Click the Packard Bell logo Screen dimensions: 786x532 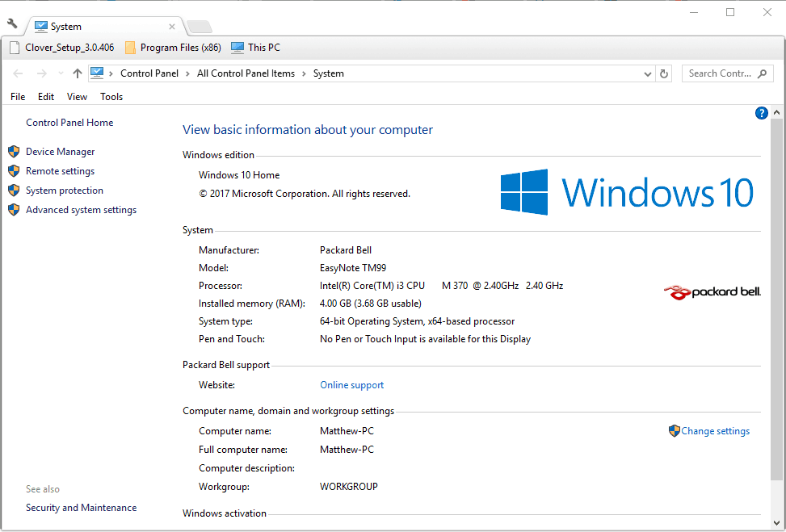712,291
